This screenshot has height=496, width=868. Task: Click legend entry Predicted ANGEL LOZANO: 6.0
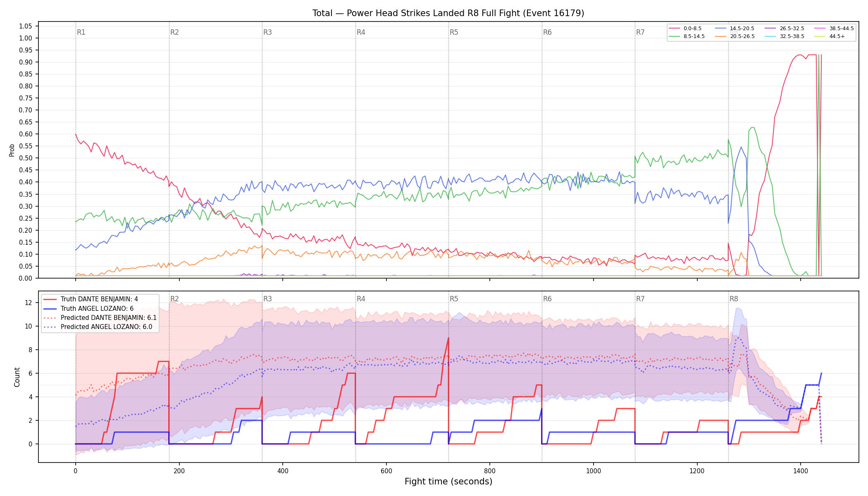coord(106,327)
